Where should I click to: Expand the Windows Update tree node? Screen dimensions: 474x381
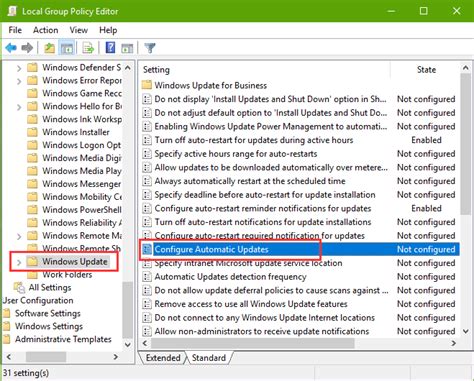click(x=19, y=262)
